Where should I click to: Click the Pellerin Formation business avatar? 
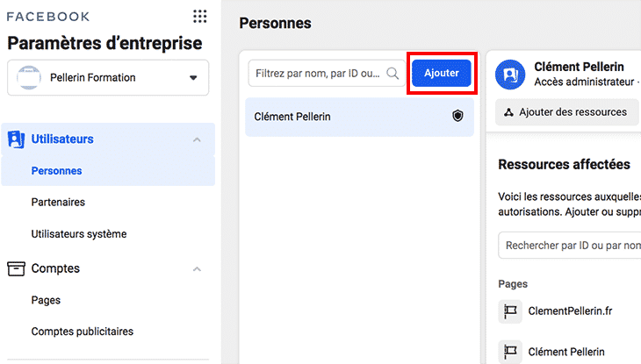30,77
